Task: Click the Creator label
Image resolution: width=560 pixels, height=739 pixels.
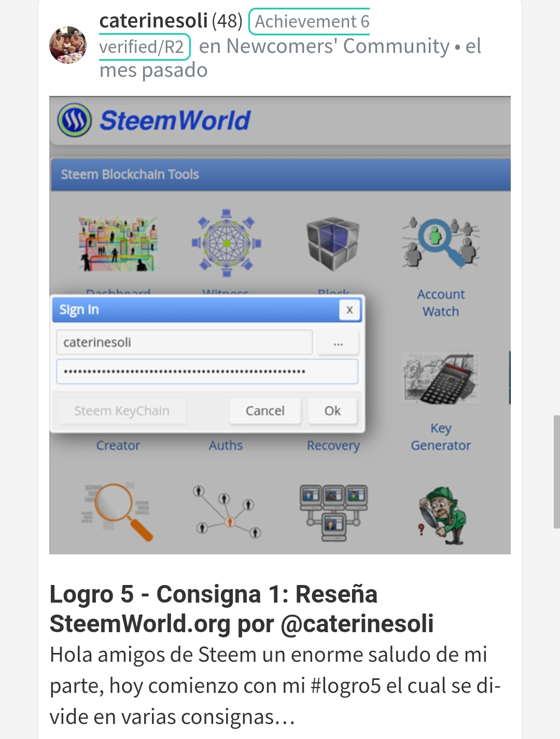Action: (x=118, y=445)
